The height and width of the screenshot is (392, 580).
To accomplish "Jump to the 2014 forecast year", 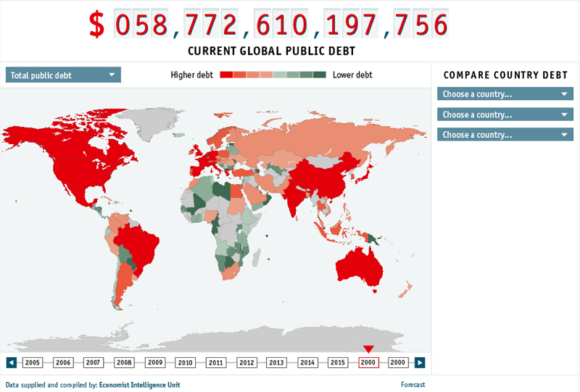I will [307, 362].
